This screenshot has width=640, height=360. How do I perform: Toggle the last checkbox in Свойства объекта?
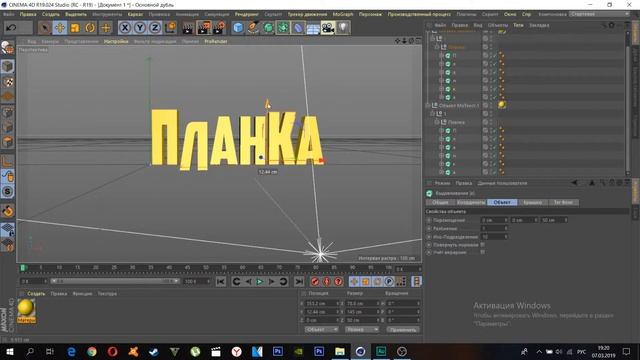coord(482,252)
